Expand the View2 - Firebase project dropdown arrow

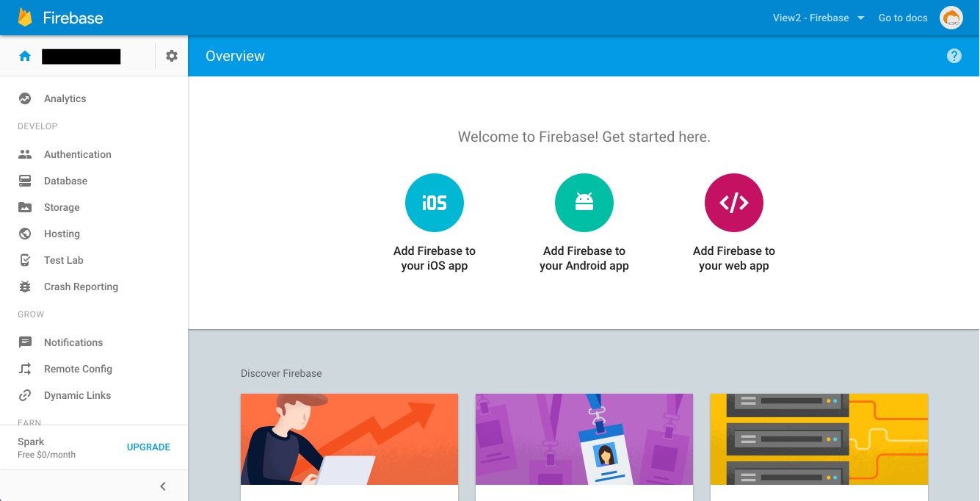coord(861,18)
